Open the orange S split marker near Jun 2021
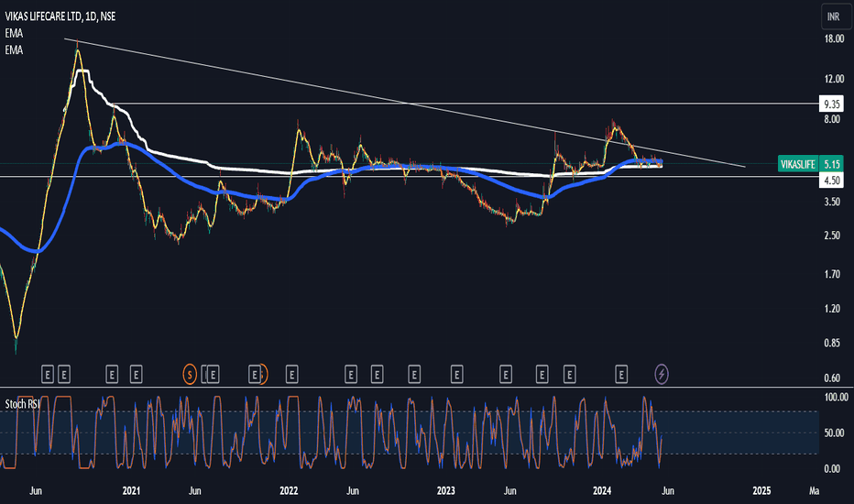 point(190,374)
